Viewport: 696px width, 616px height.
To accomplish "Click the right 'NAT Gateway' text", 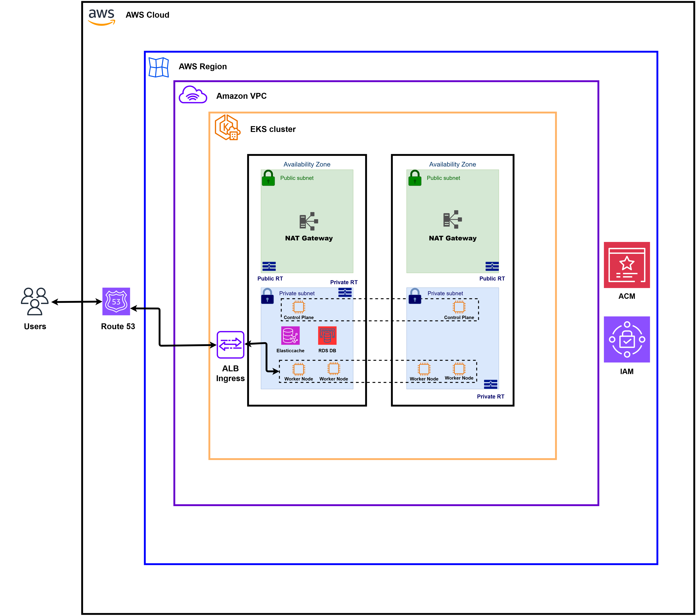I will pyautogui.click(x=452, y=238).
